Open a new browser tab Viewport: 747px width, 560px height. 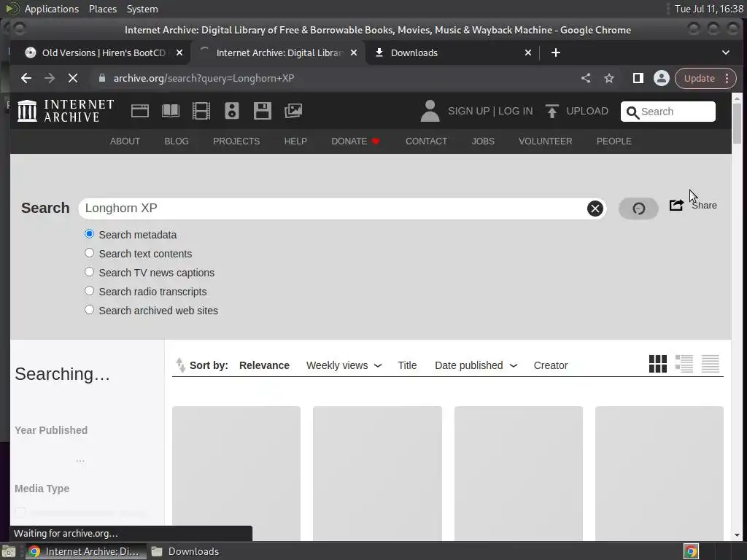point(555,52)
